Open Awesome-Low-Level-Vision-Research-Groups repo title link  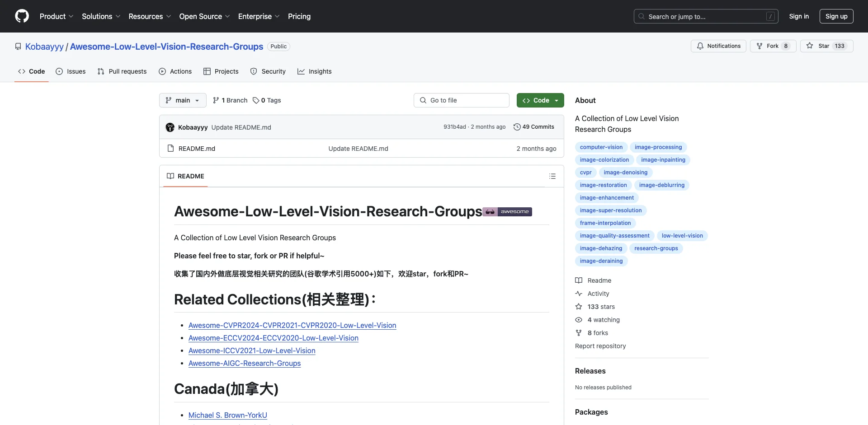(x=166, y=47)
